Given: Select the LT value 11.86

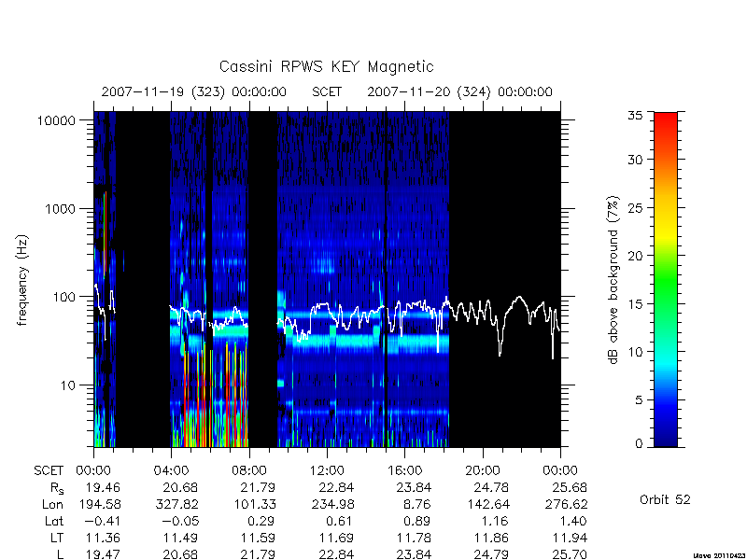Looking at the screenshot, I should tap(492, 538).
